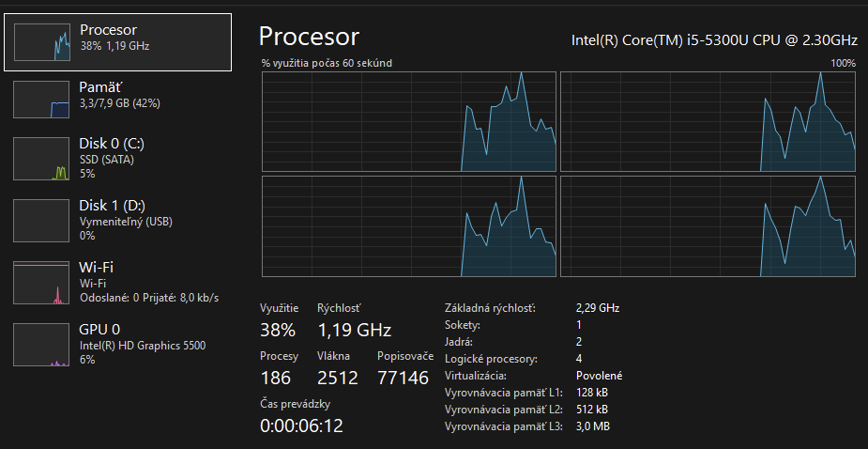Click the Procesor heading title
The height and width of the screenshot is (449, 868).
tap(309, 37)
